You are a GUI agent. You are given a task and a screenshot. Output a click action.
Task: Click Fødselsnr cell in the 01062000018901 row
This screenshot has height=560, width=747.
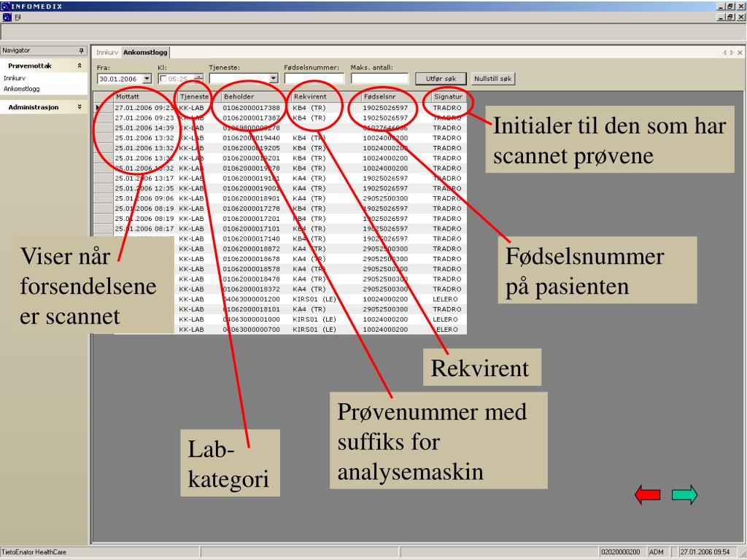(385, 198)
